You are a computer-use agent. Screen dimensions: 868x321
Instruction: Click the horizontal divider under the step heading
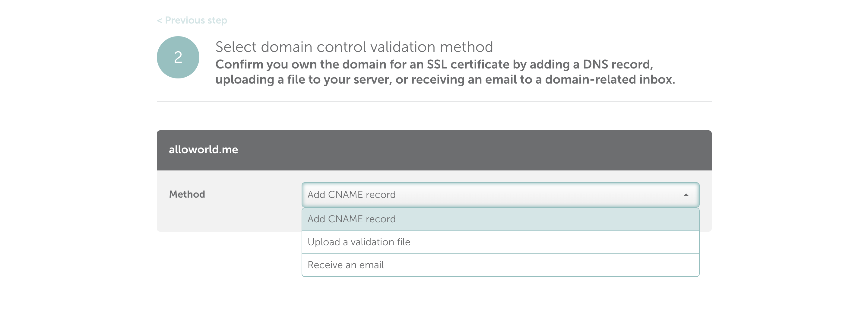pyautogui.click(x=434, y=101)
